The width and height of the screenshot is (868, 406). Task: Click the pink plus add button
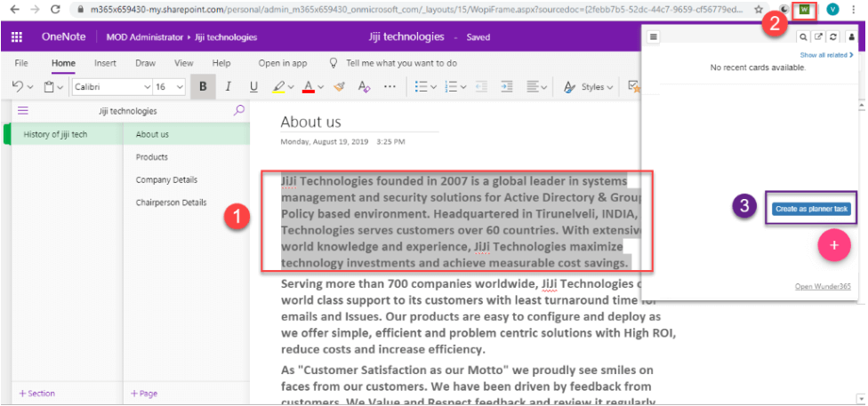[x=833, y=244]
